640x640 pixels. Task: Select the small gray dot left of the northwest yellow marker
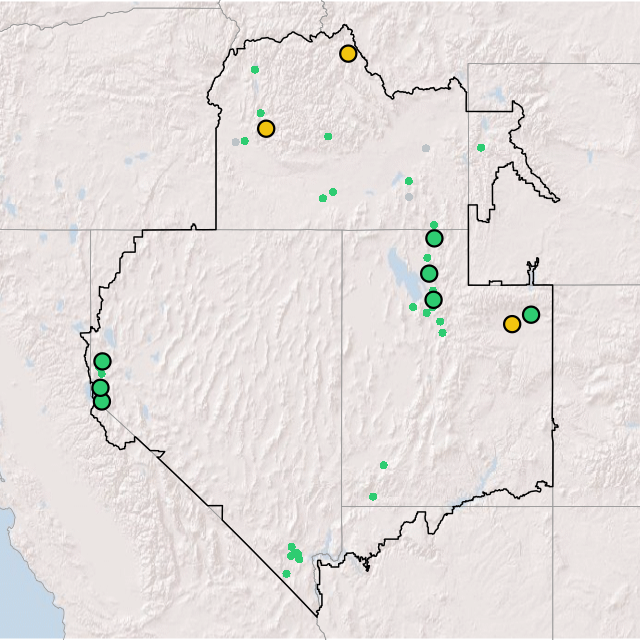point(236,142)
